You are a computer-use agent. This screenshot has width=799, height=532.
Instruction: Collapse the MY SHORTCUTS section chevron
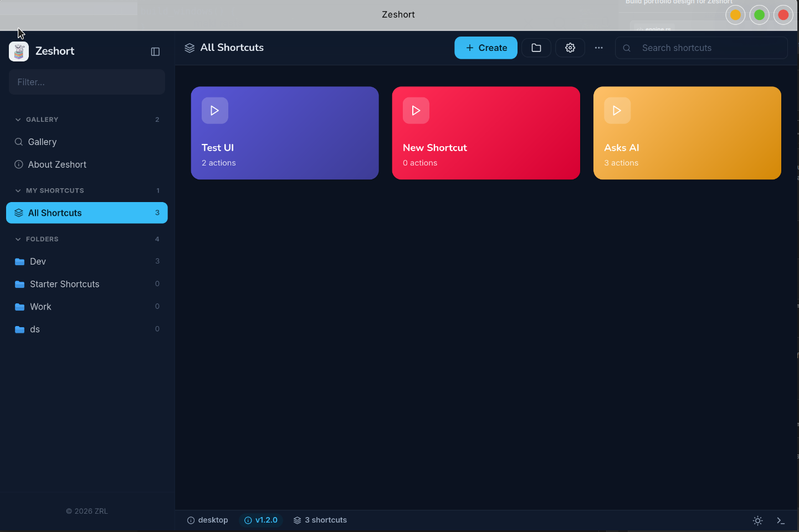tap(18, 190)
